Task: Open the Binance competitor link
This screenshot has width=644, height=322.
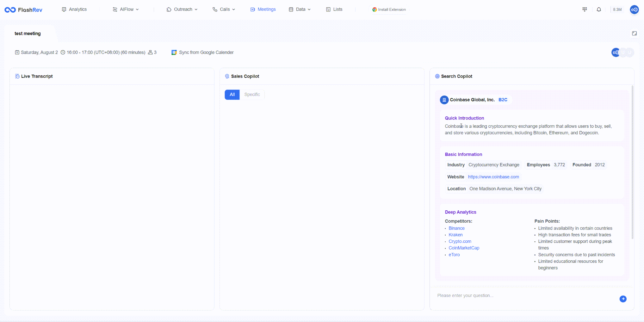Action: pyautogui.click(x=456, y=228)
